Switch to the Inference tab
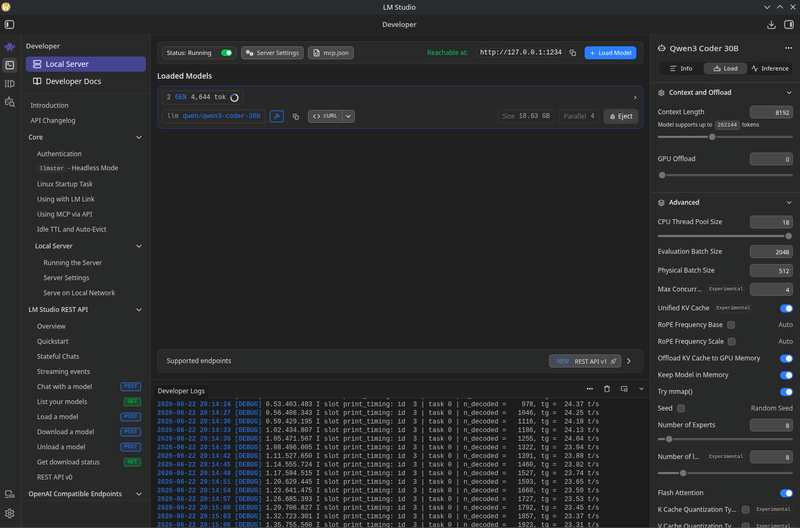This screenshot has height=528, width=800. (770, 68)
